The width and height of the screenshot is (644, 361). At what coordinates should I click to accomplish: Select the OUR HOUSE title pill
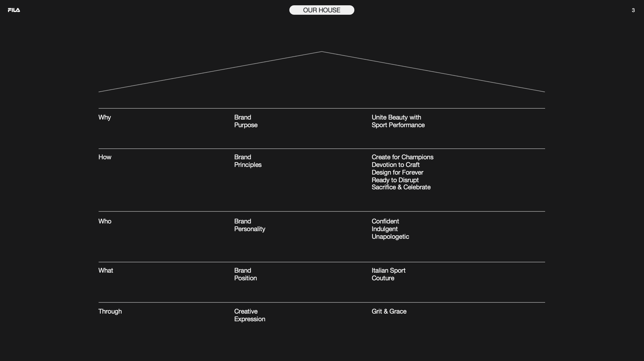(322, 10)
